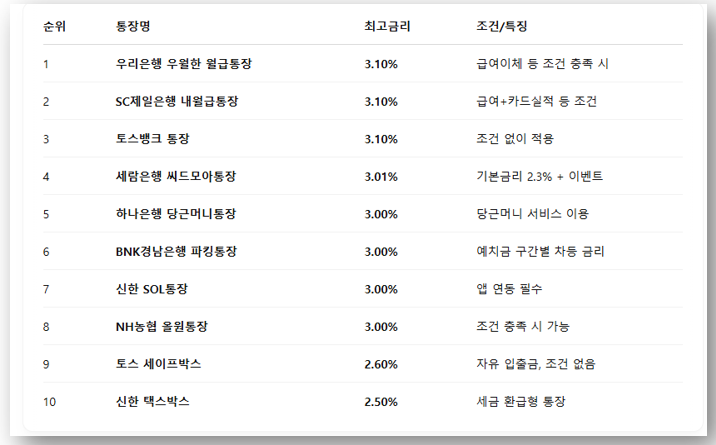Viewport: 716px width, 445px height.
Task: Click 3.00% rate in BNK경남은행 row
Action: click(381, 251)
